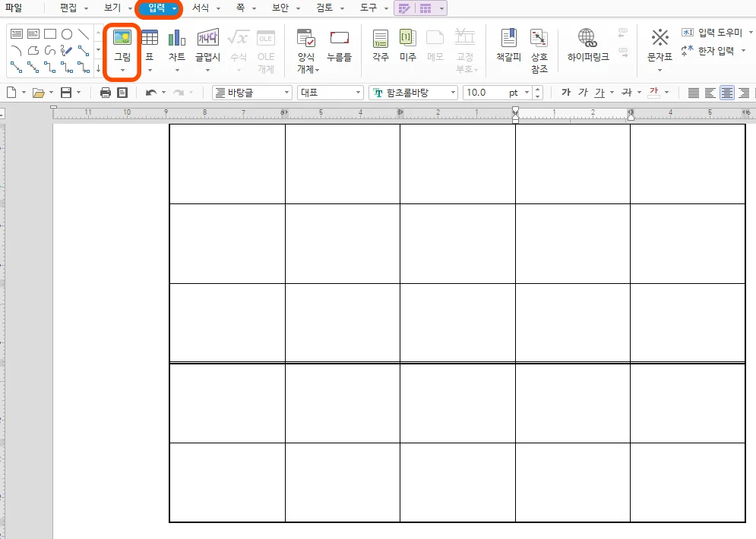
Task: Open the 도구 menu
Action: pyautogui.click(x=369, y=8)
